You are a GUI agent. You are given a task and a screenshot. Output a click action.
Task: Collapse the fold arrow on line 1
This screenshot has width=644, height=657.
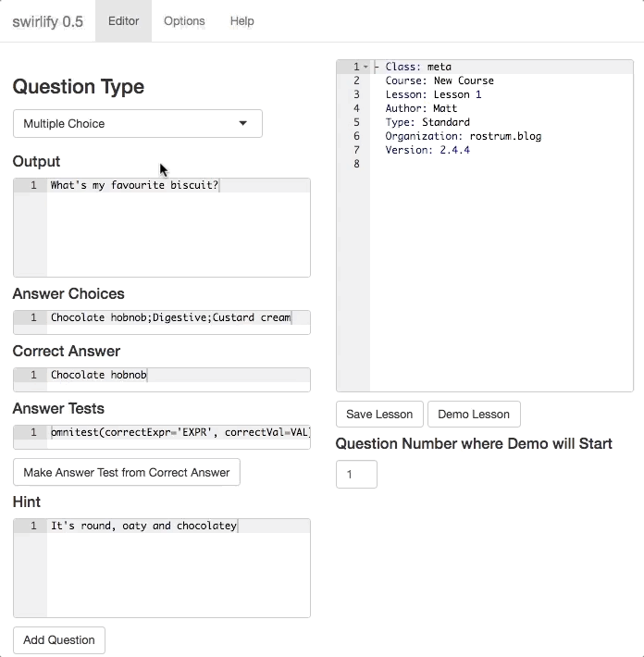click(365, 67)
